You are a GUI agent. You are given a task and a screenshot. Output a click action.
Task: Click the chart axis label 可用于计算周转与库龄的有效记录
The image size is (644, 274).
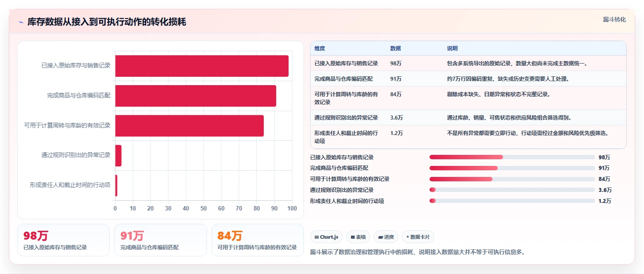tap(67, 126)
